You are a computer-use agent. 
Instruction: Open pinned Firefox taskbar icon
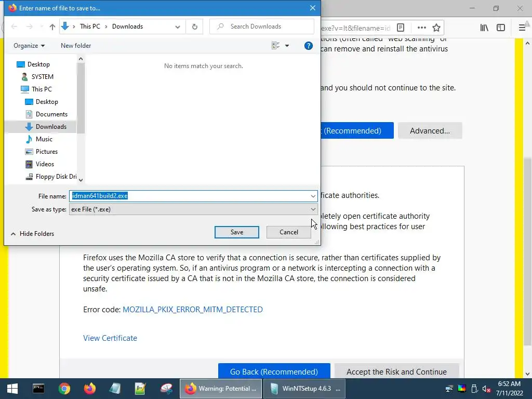click(89, 389)
